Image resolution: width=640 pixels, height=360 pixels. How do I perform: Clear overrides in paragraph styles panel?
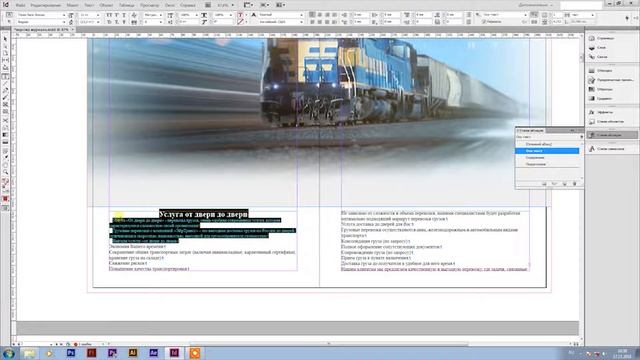(x=554, y=184)
